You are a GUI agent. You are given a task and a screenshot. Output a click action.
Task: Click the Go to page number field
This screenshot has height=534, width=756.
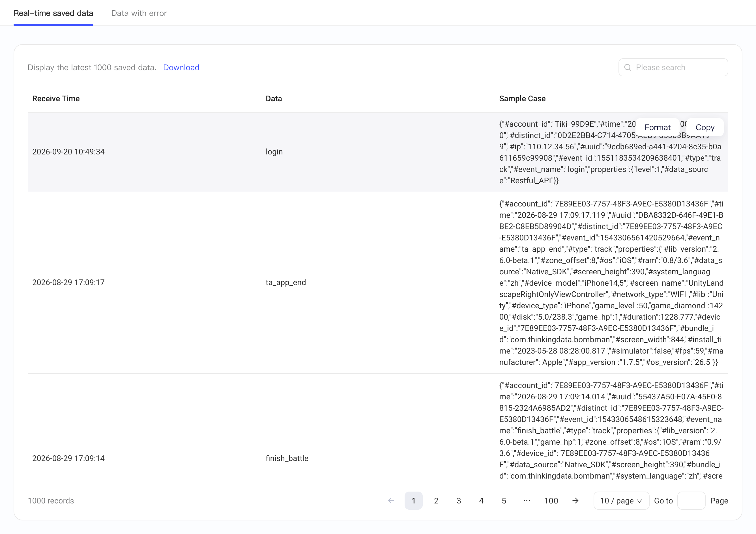click(691, 501)
